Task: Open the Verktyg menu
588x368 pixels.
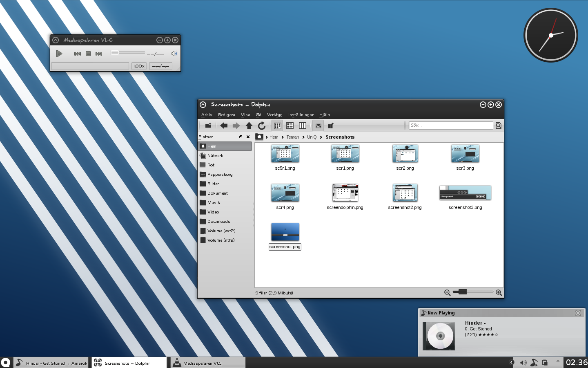Action: 274,115
